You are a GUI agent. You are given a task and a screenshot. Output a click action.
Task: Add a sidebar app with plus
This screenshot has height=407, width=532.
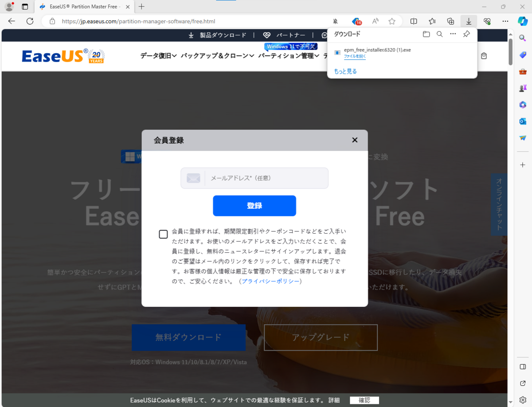click(523, 165)
